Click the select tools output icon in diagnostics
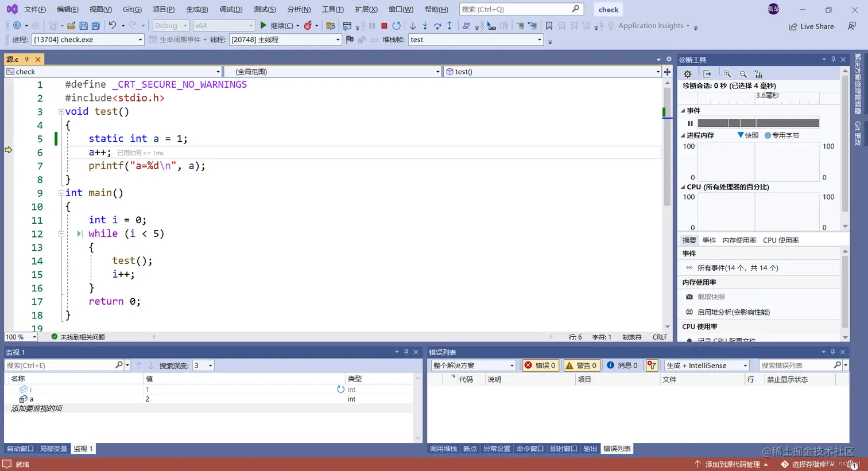The width and height of the screenshot is (868, 471). pos(707,73)
